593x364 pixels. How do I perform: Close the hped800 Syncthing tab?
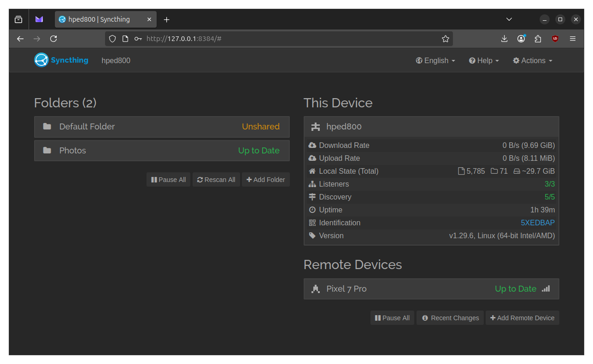[x=149, y=19]
